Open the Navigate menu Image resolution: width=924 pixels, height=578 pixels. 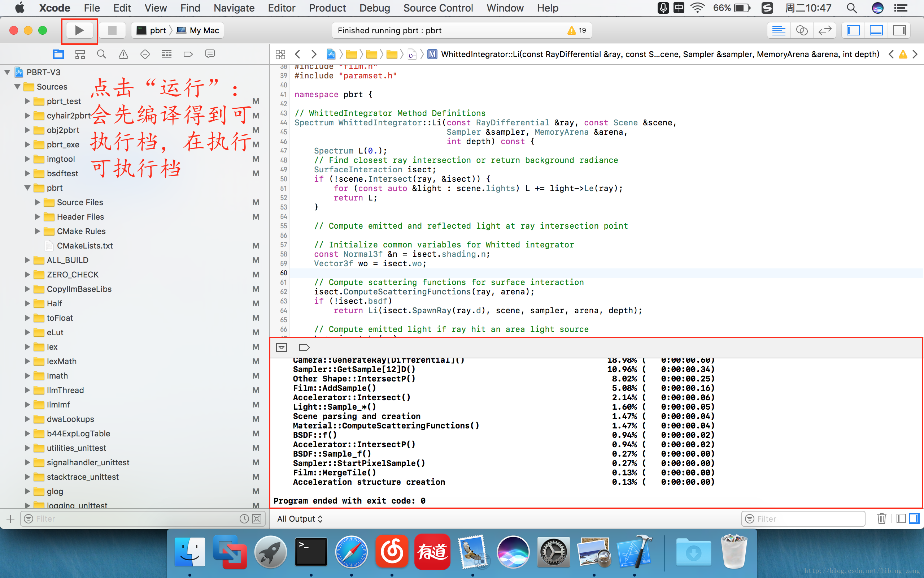tap(234, 8)
